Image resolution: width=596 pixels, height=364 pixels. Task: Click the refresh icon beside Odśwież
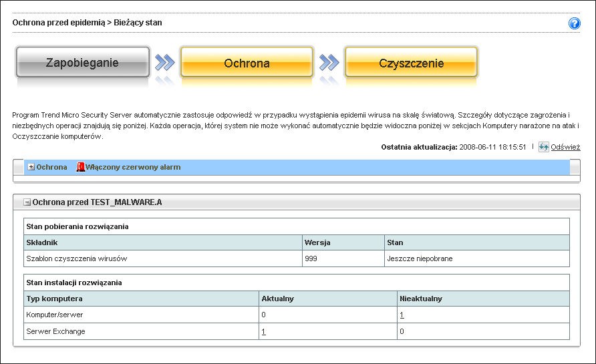543,147
